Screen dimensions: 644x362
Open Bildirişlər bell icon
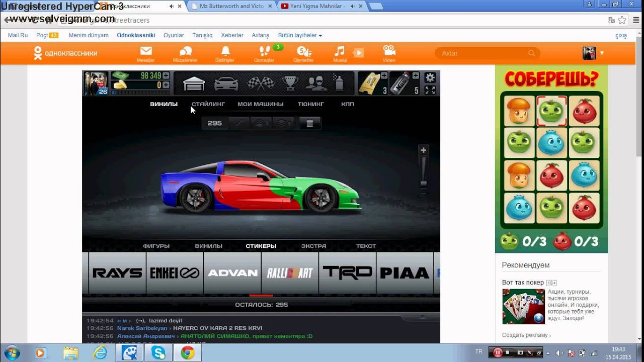click(x=225, y=53)
